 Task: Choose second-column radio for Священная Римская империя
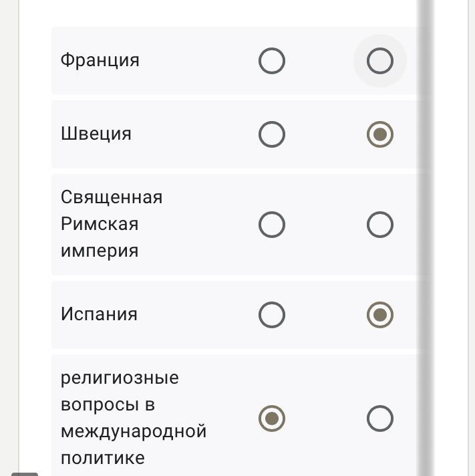(x=379, y=225)
